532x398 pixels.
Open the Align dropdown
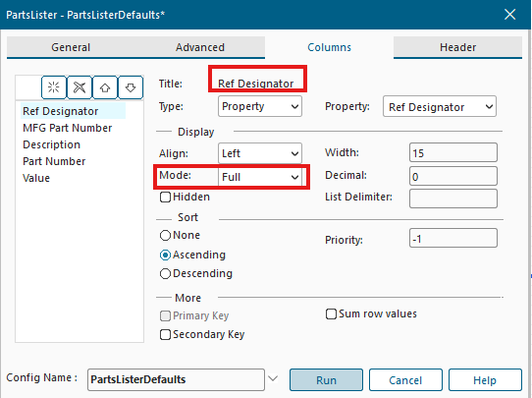tap(260, 153)
